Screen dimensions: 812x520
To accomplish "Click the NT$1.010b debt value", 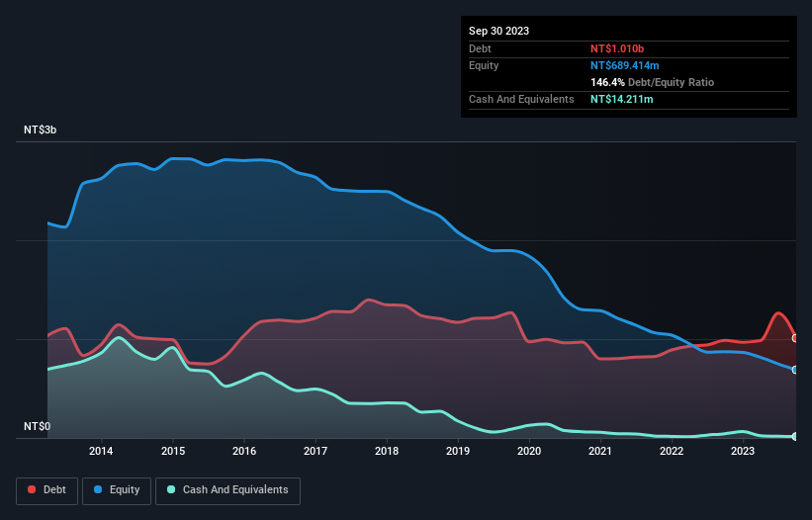I will click(617, 48).
